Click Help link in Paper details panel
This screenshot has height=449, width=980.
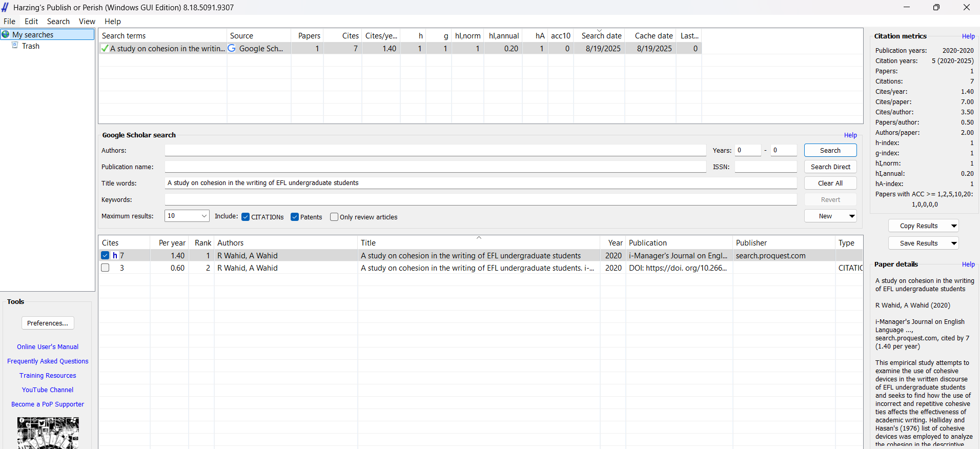tap(968, 264)
